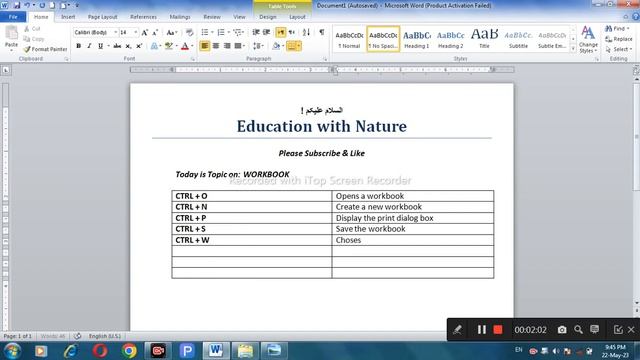
Task: Open the Bullets dropdown arrow
Action: pos(212,32)
